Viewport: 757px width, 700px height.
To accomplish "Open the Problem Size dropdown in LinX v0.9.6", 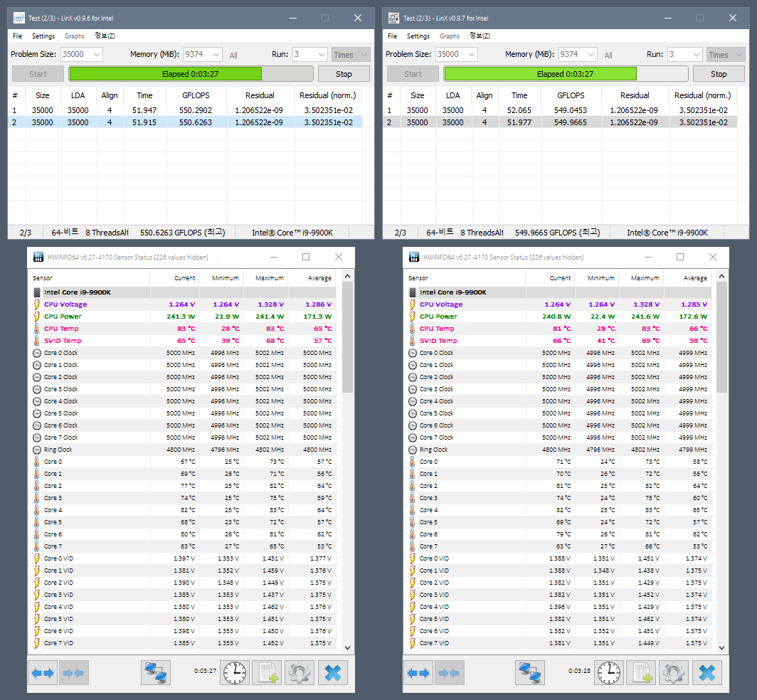I will 97,55.
